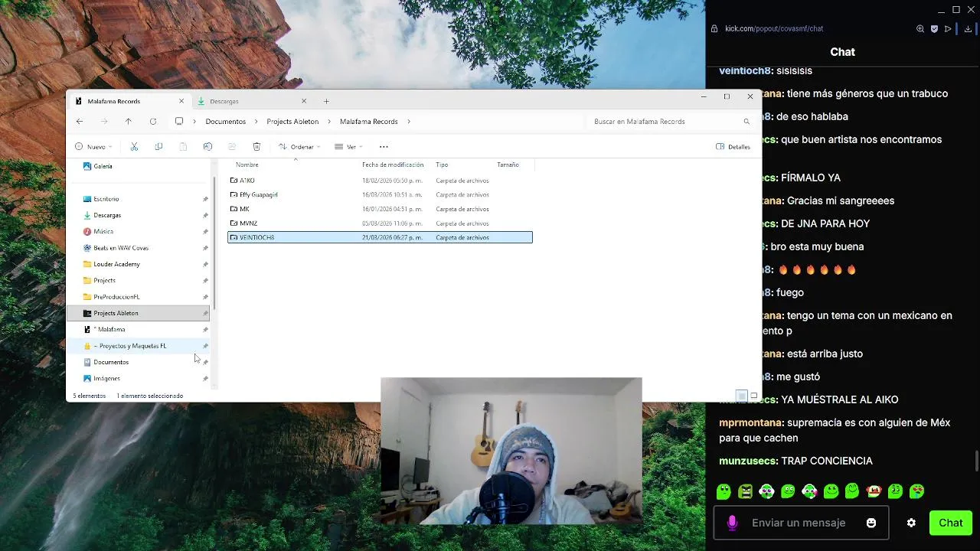The width and height of the screenshot is (980, 551).
Task: Open Música in the sidebar
Action: click(x=103, y=231)
